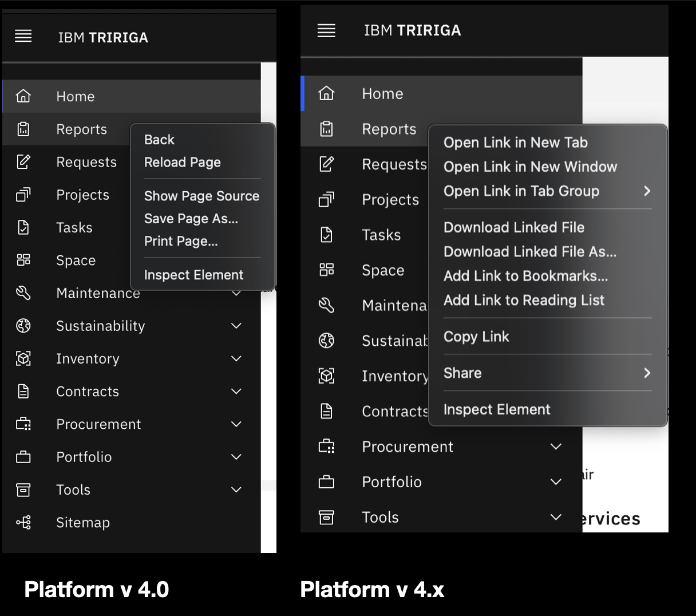The image size is (696, 616).
Task: Click IBM TRIRIGA title in v 4.0 panel
Action: tap(103, 37)
